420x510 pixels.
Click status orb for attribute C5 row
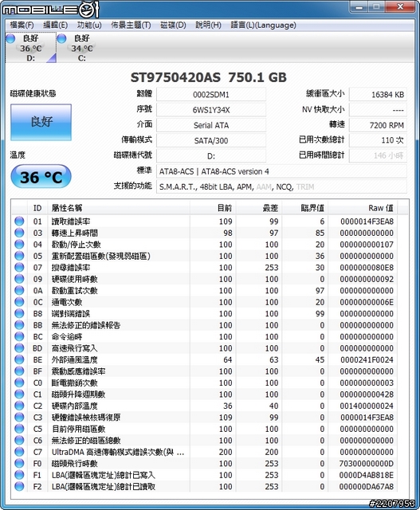[19, 429]
